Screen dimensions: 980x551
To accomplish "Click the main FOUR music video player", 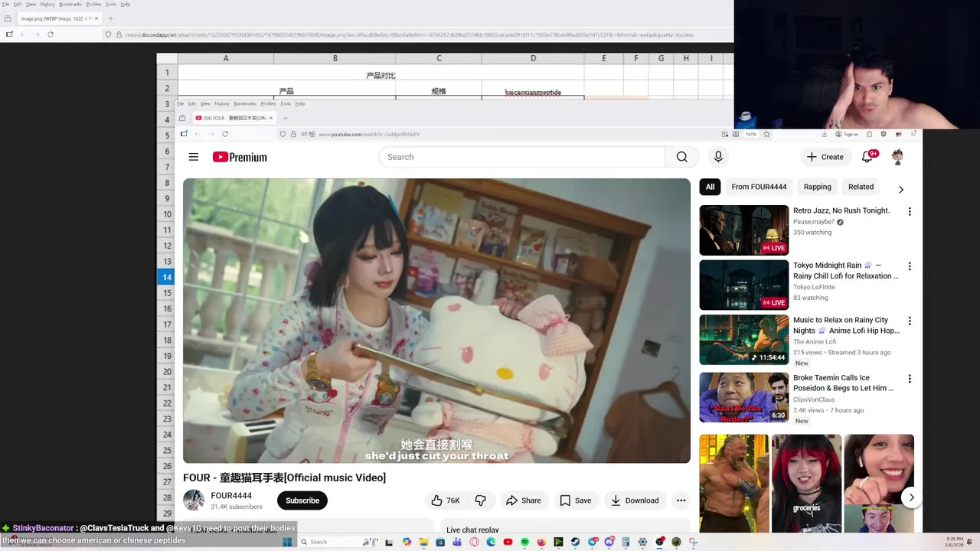I will click(x=436, y=321).
